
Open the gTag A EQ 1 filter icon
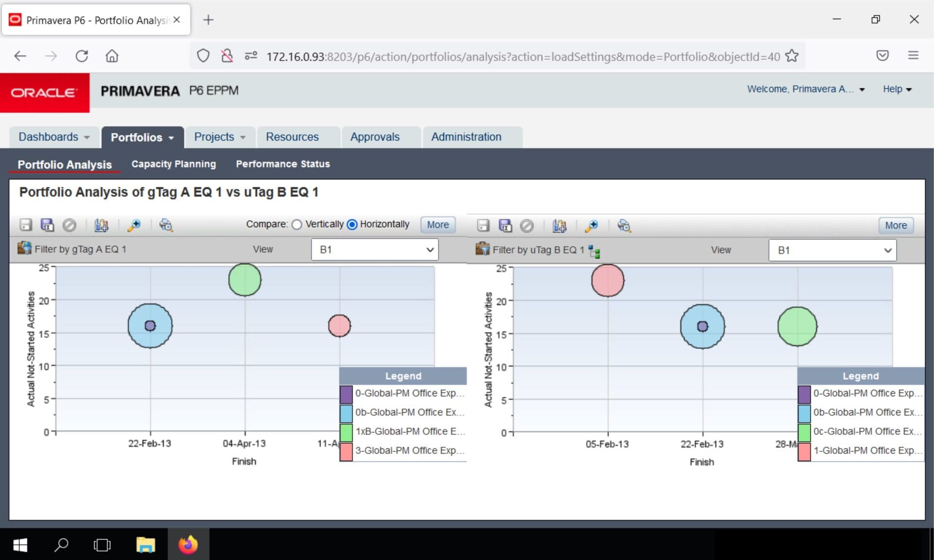coord(24,248)
